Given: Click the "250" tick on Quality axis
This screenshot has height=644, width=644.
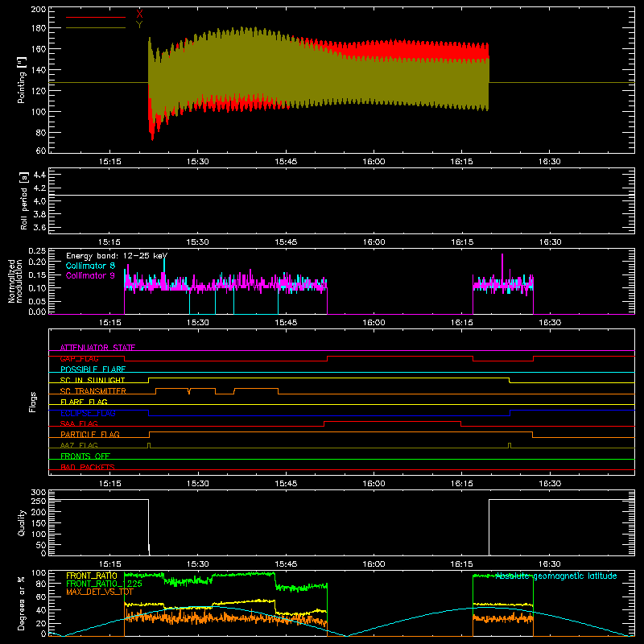Looking at the screenshot, I should [38, 501].
